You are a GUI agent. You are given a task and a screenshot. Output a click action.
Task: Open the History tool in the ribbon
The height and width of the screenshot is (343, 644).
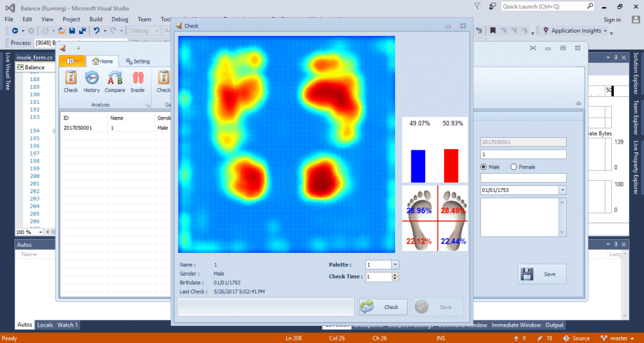click(91, 81)
